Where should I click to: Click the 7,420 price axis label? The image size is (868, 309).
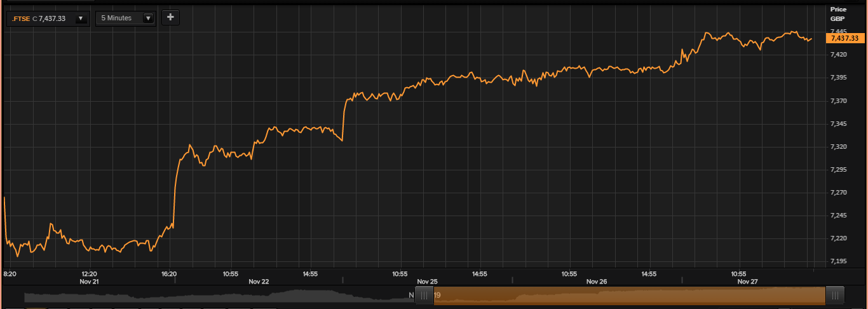tap(838, 55)
